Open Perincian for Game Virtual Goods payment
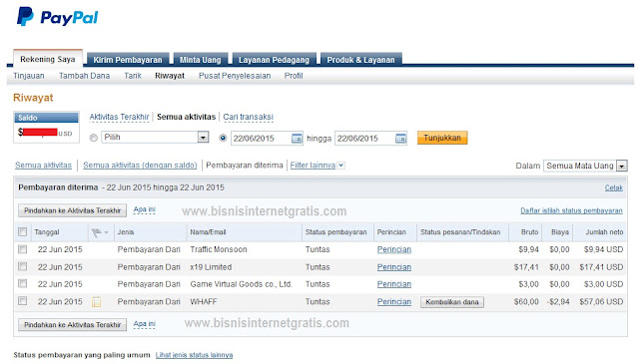 (x=394, y=284)
